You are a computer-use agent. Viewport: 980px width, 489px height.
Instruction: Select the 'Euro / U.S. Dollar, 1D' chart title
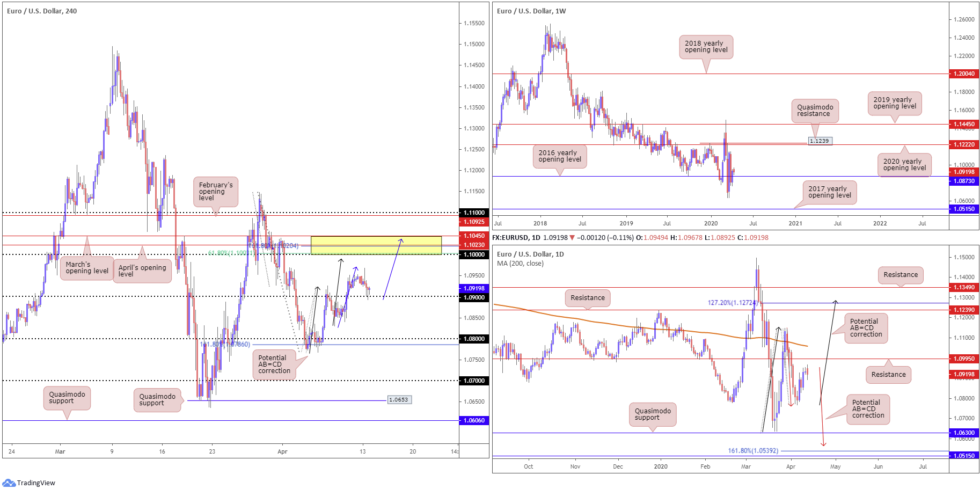(x=530, y=254)
